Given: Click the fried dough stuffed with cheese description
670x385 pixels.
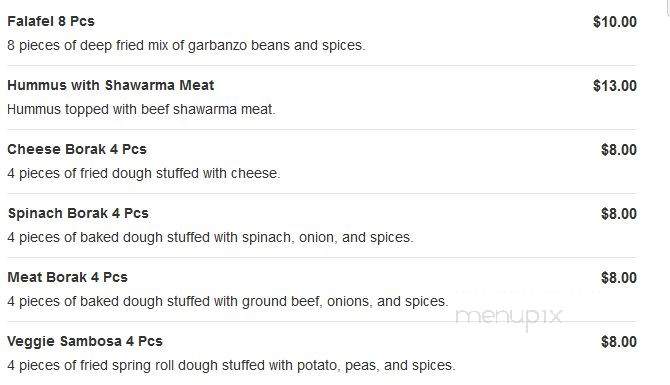Looking at the screenshot, I should [x=144, y=173].
